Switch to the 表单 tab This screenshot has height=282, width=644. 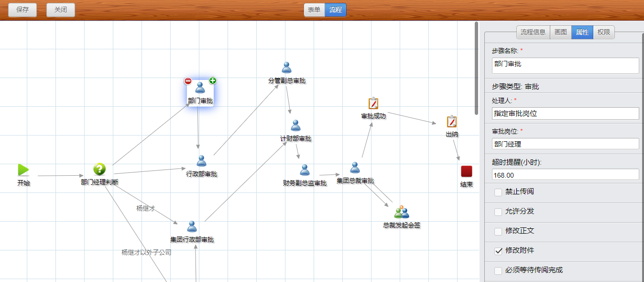314,9
